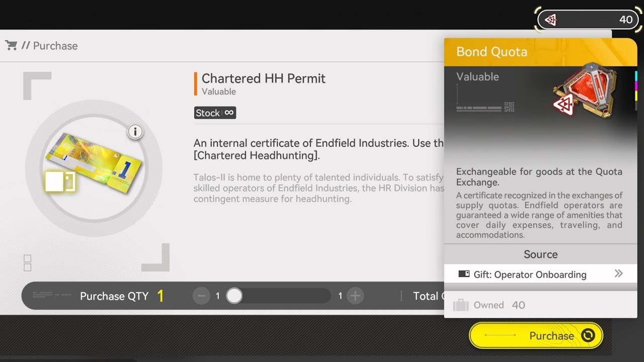
Task: Click the Bond Quota header title
Action: coord(492,52)
